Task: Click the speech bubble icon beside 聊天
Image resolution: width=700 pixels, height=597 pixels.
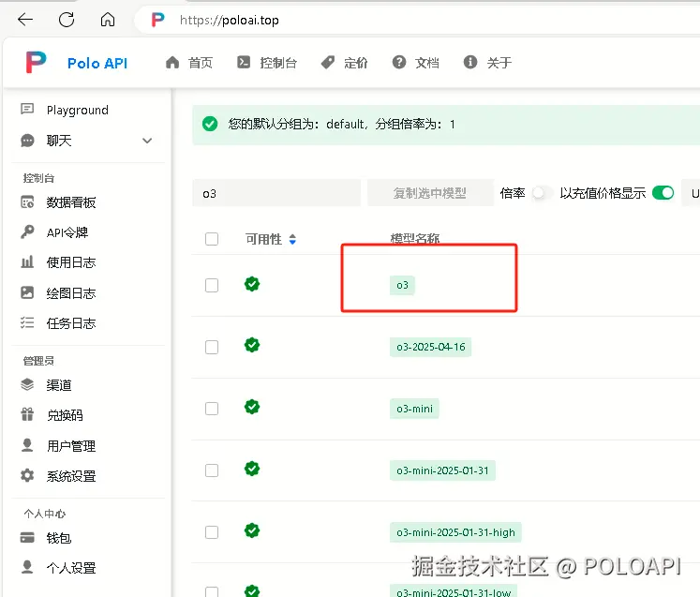Action: click(x=27, y=141)
